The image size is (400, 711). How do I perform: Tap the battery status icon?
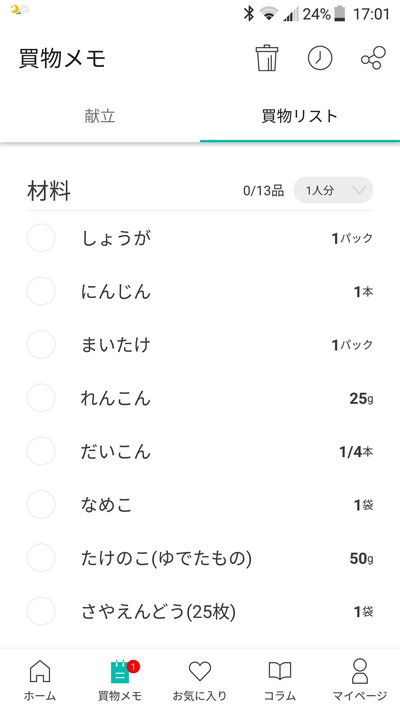click(x=340, y=14)
